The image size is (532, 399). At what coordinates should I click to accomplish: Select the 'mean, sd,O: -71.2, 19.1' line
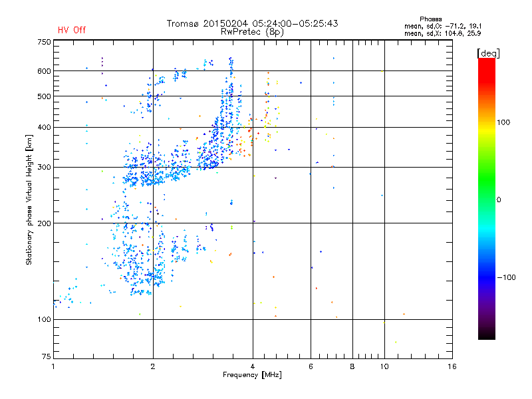coord(443,26)
